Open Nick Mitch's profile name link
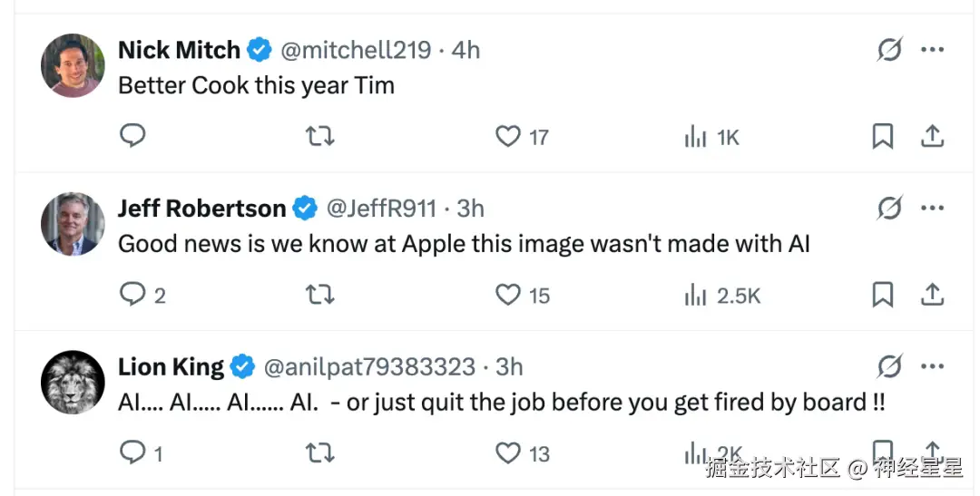The image size is (980, 496). click(x=179, y=50)
